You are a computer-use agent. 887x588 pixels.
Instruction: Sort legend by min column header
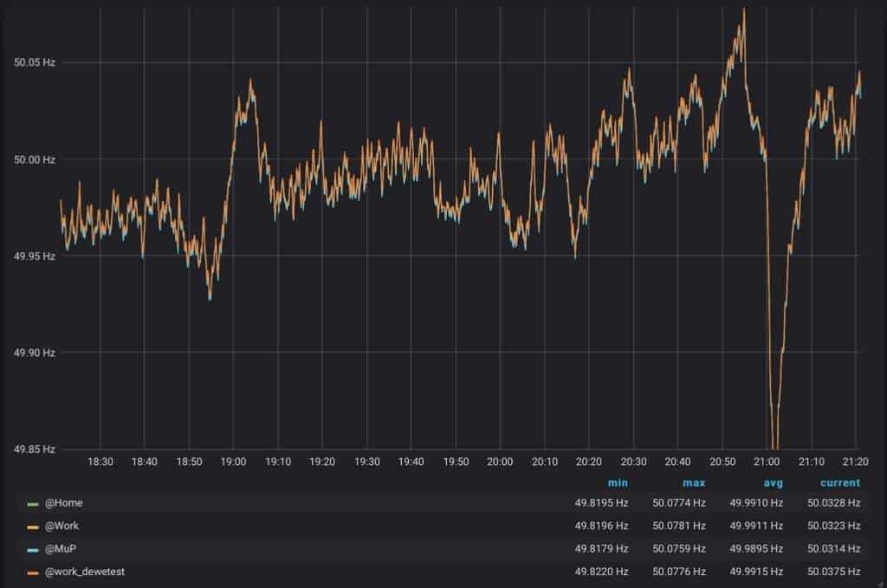[618, 483]
